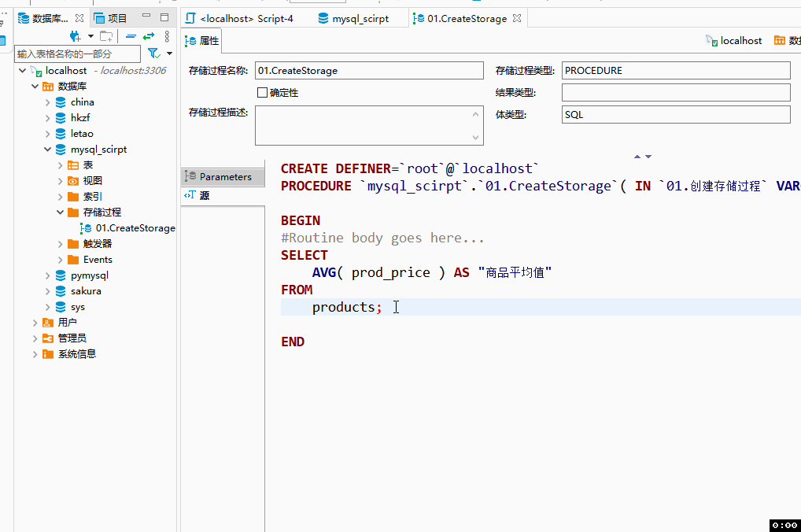Expand the china database

coord(47,102)
